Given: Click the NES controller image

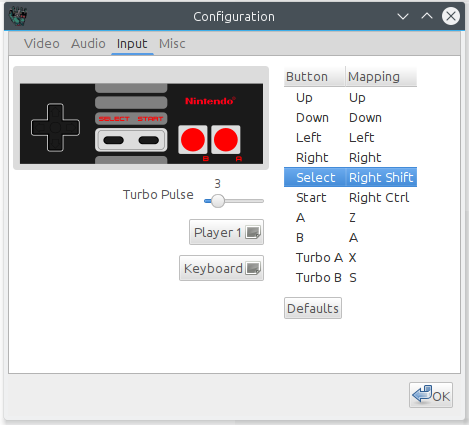Looking at the screenshot, I should [x=141, y=124].
